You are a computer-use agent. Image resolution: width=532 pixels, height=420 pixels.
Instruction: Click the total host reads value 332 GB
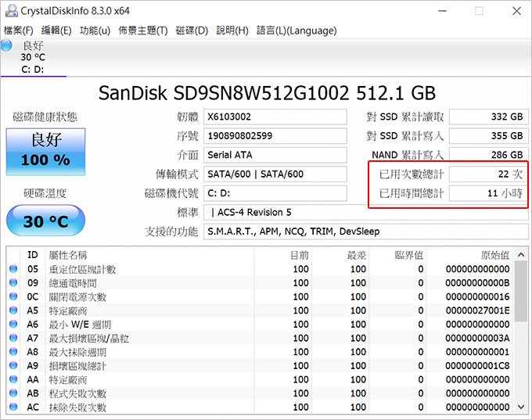[488, 117]
